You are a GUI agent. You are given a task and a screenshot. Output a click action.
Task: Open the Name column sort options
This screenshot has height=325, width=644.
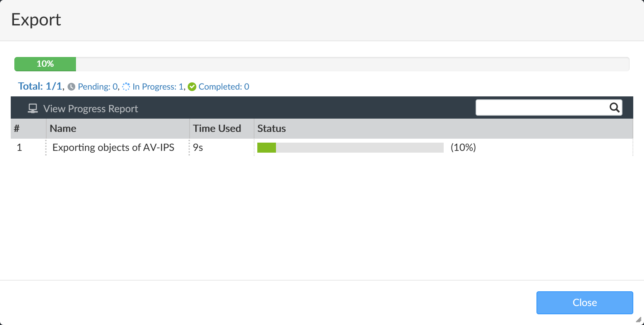[x=63, y=128]
